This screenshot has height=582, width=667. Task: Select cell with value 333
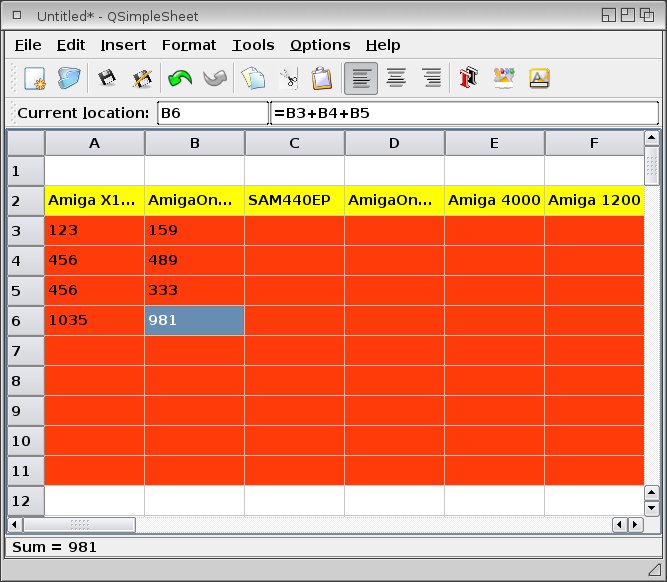(x=194, y=291)
